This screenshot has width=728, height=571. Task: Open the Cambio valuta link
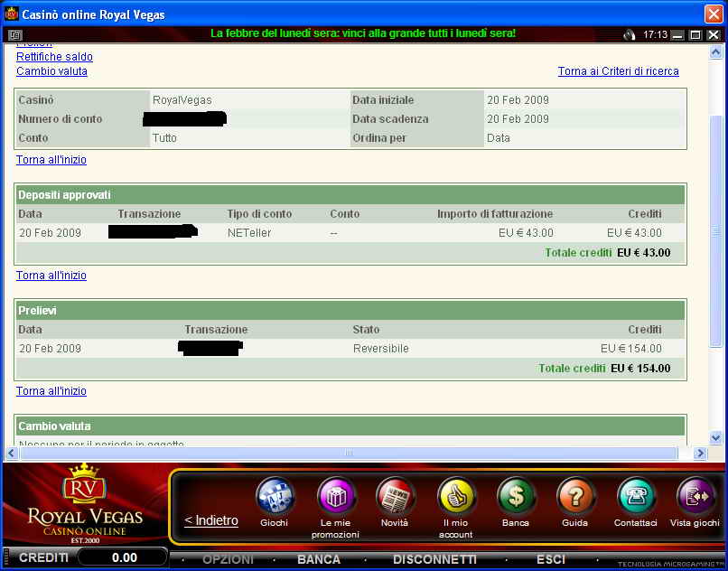[51, 71]
